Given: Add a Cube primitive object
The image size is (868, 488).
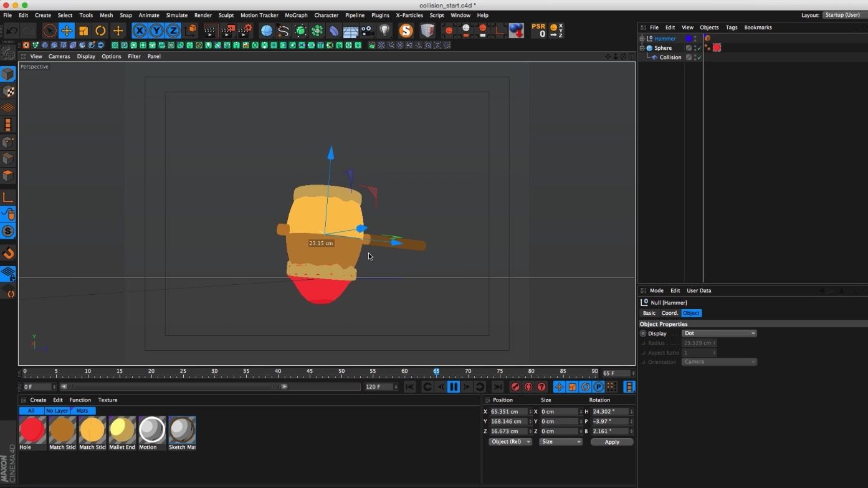Looking at the screenshot, I should (267, 31).
